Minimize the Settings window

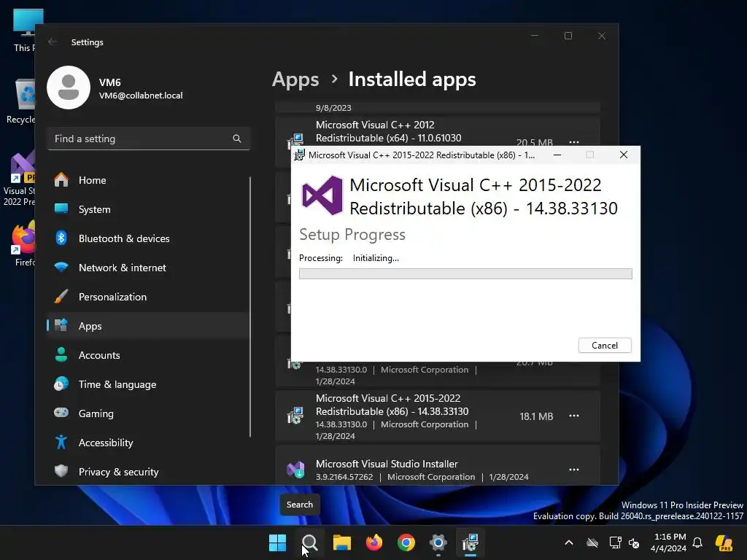pos(535,36)
